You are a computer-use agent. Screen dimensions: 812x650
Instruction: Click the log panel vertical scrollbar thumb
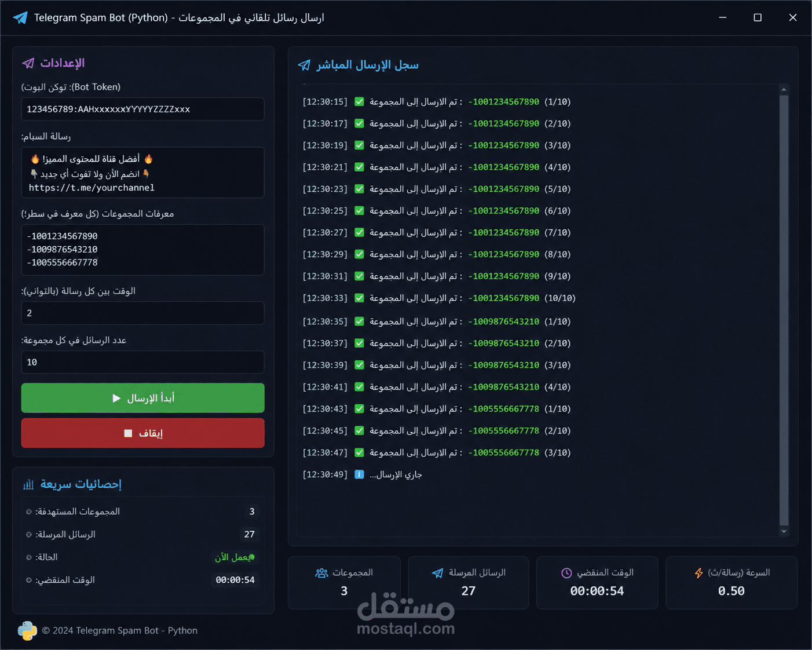click(x=784, y=310)
